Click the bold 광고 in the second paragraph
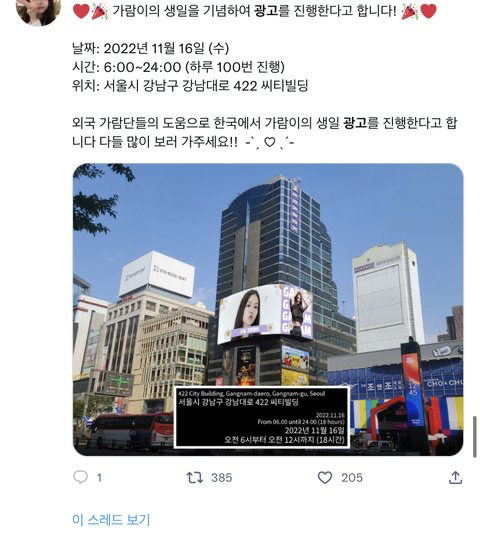The height and width of the screenshot is (533, 480). point(355,122)
